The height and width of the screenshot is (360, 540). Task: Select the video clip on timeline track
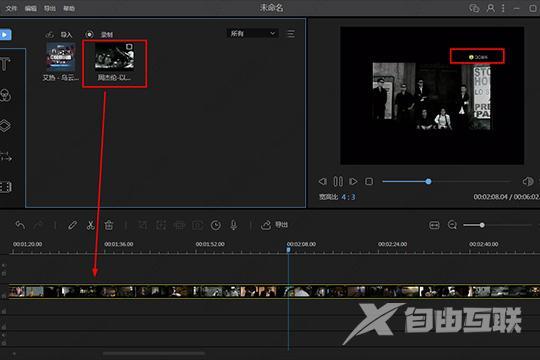pyautogui.click(x=274, y=291)
